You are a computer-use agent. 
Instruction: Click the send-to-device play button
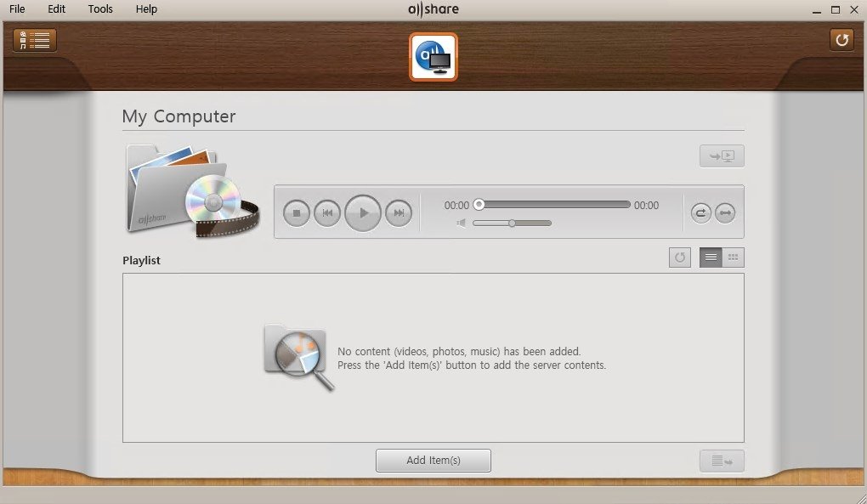(722, 156)
